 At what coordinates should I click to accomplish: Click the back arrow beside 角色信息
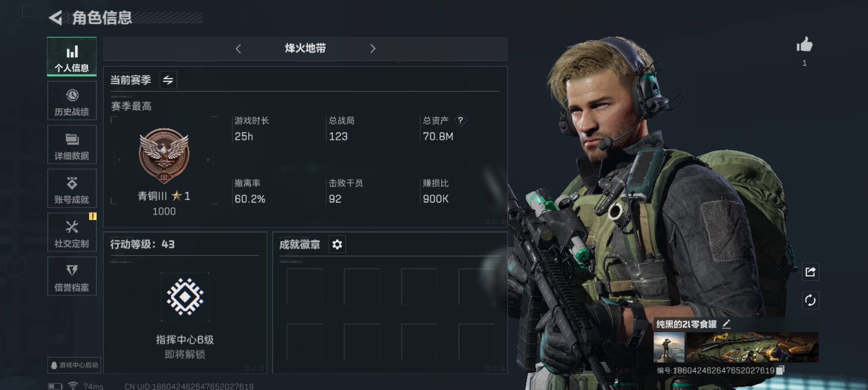pyautogui.click(x=55, y=18)
